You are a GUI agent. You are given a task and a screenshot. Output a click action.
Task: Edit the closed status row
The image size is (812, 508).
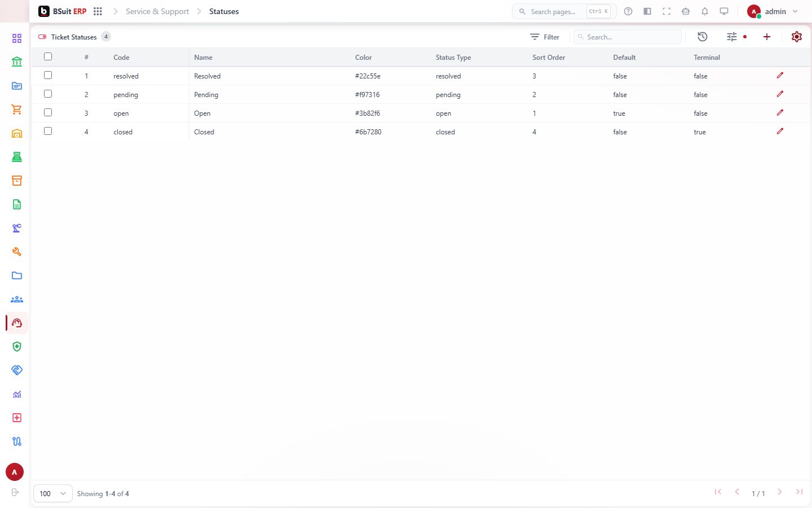point(780,132)
